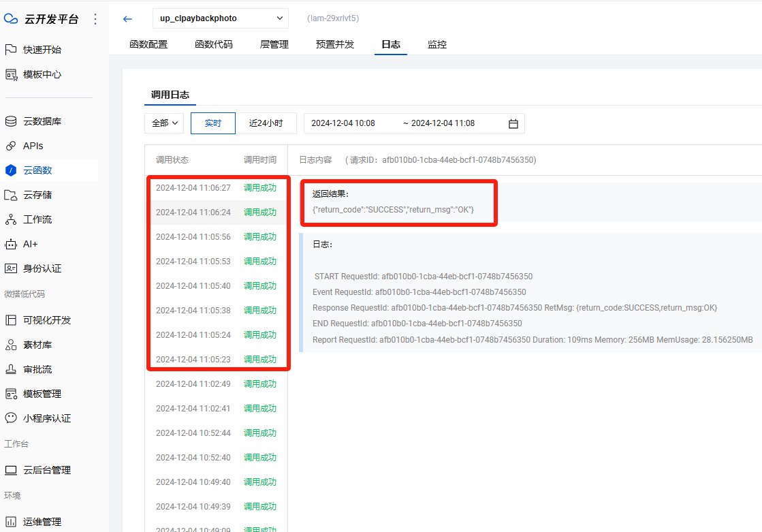Open the 层管理 tab
762x532 pixels.
pos(274,44)
